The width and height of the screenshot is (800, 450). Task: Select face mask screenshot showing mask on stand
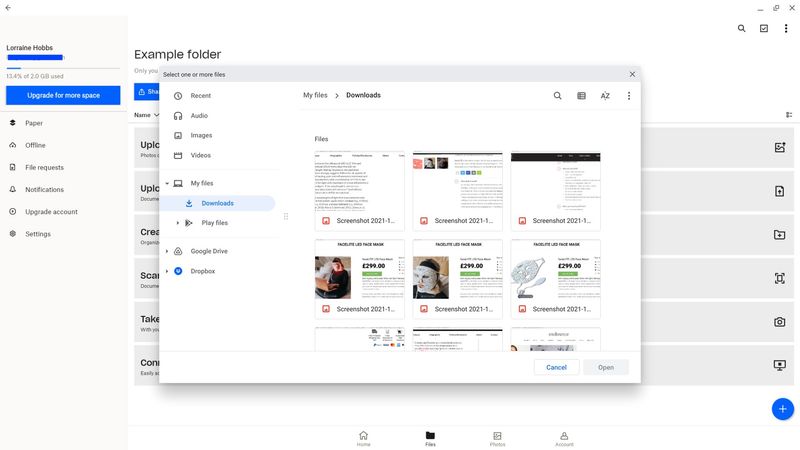556,279
